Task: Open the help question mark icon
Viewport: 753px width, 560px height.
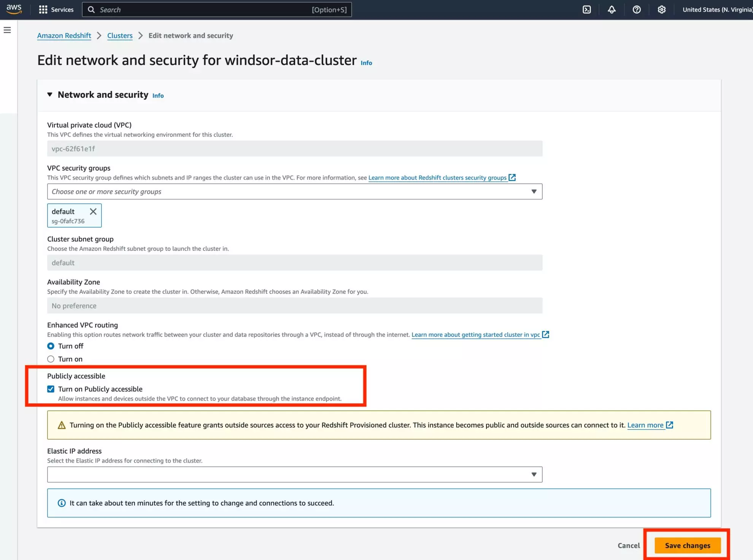Action: (x=637, y=10)
